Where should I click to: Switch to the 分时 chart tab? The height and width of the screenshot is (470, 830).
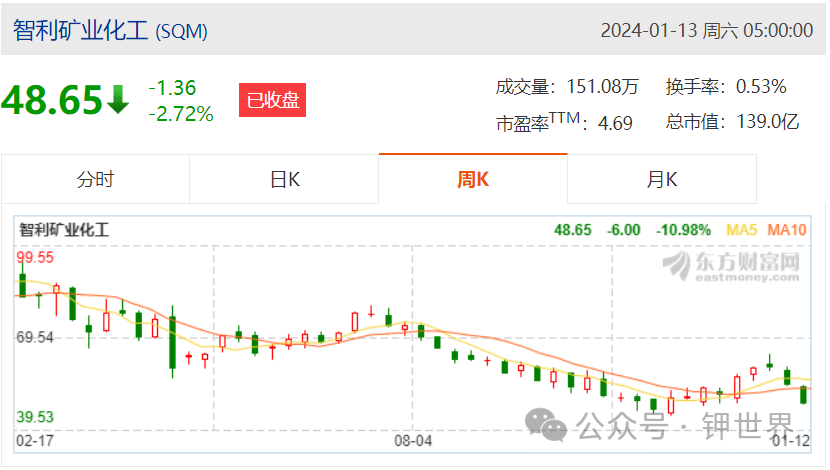tap(95, 179)
